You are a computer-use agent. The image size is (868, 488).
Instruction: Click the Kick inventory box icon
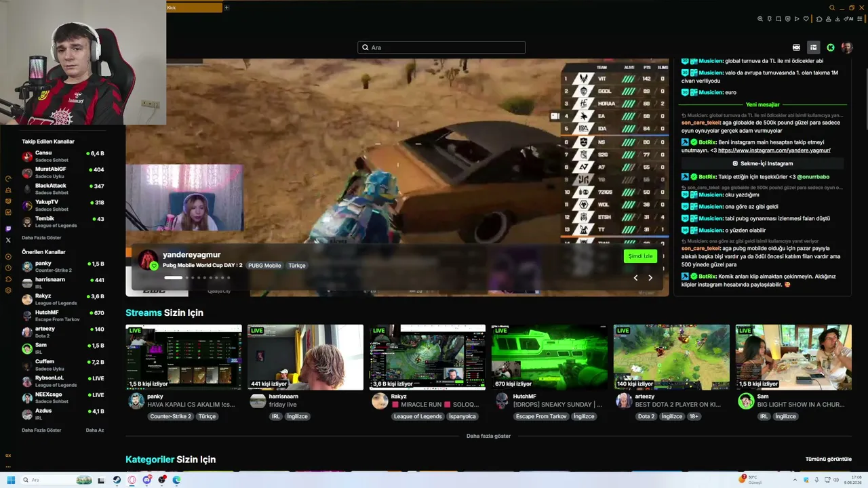point(813,47)
